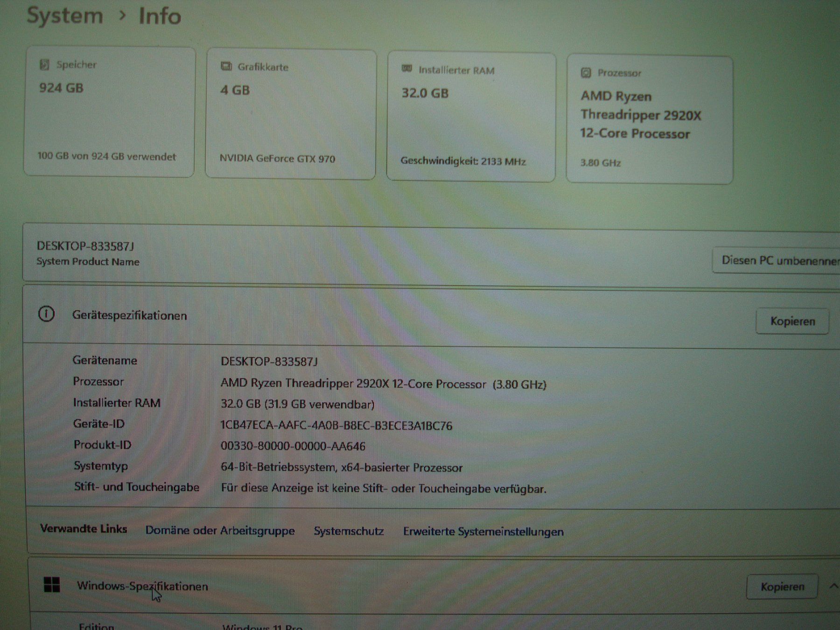Viewport: 840px width, 630px height.
Task: Click Geschwindigkeit 2133 MHz text
Action: 463,161
